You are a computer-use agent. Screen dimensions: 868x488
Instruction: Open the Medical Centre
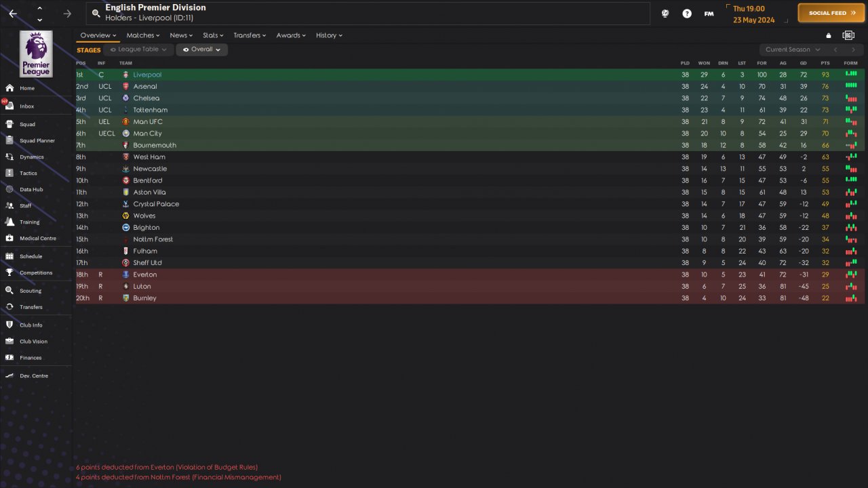coord(38,238)
